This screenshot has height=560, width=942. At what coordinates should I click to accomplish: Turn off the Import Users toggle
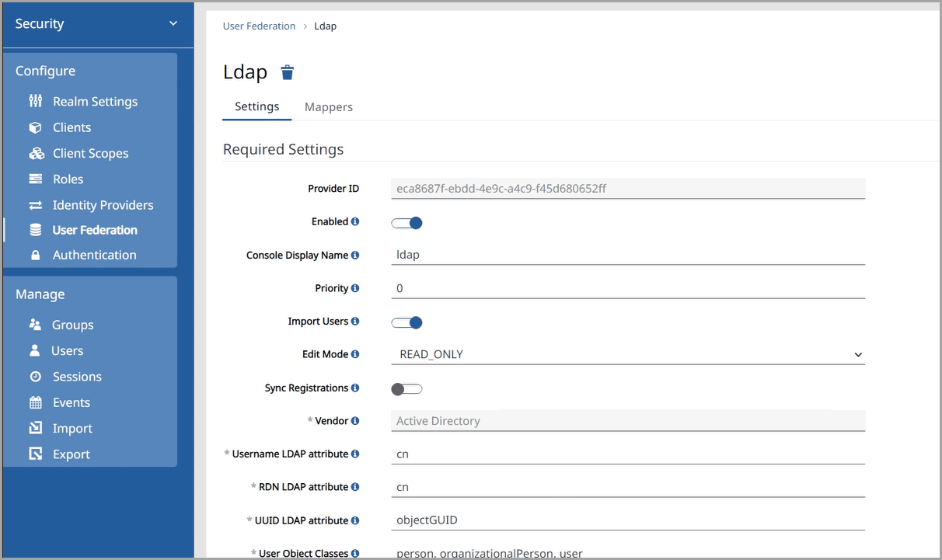click(x=406, y=322)
